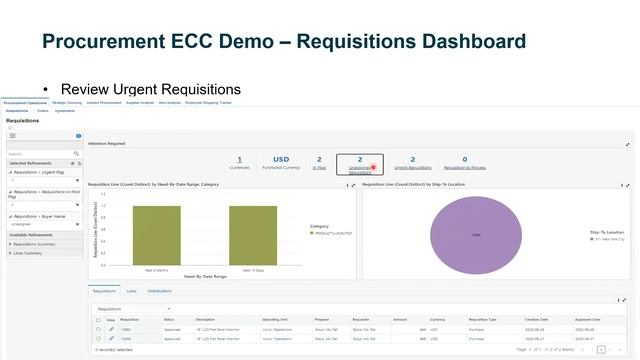Image resolution: width=640 pixels, height=360 pixels.
Task: Click the Next 15 Days bar
Action: [x=253, y=236]
